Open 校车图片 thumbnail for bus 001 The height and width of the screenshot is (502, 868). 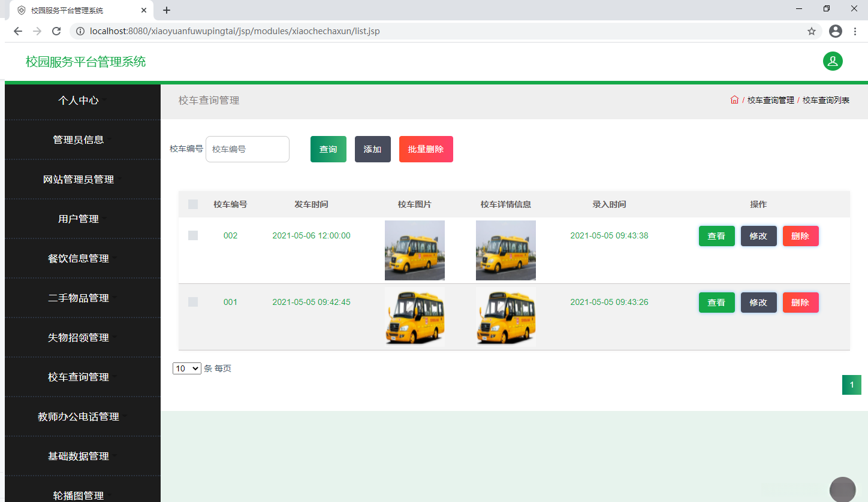(415, 317)
